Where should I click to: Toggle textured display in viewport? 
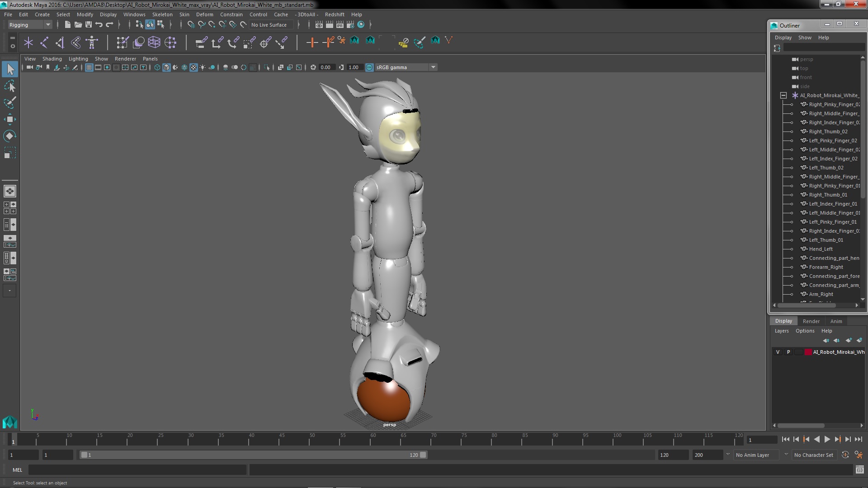point(193,67)
